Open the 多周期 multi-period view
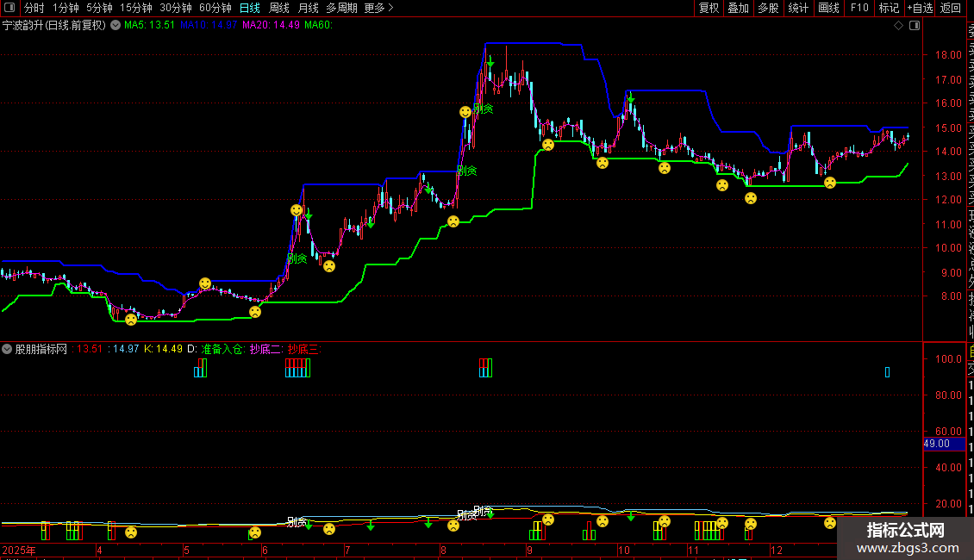This screenshot has width=974, height=560. [x=341, y=8]
